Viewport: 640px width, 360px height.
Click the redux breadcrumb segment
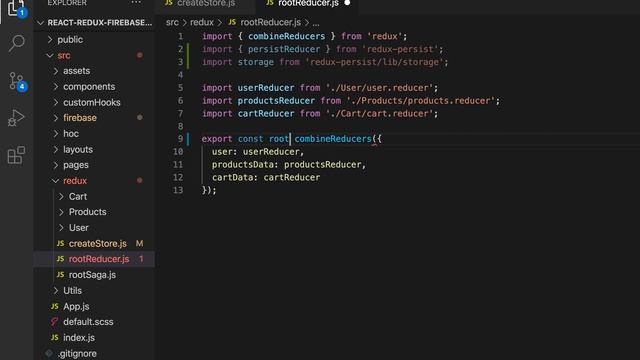202,22
